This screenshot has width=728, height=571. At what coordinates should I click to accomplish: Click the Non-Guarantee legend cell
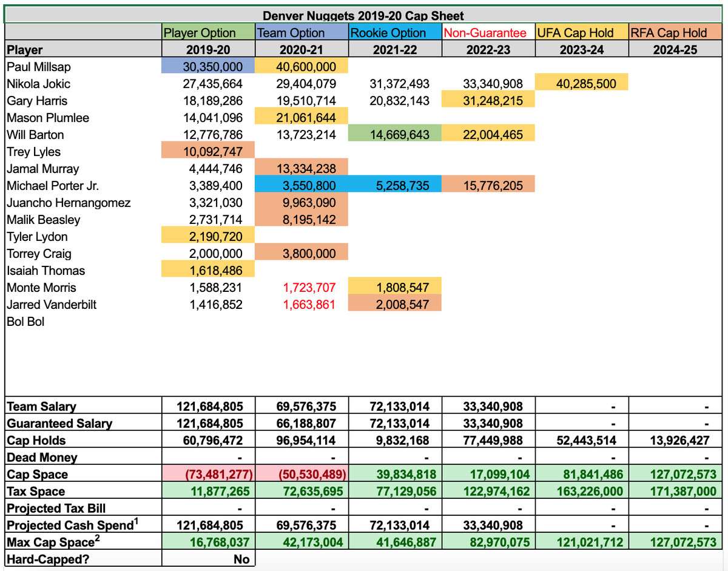488,32
